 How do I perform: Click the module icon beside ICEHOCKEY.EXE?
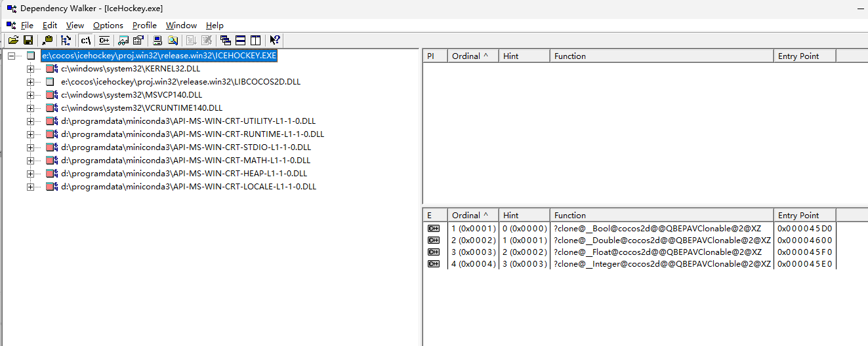(x=31, y=56)
